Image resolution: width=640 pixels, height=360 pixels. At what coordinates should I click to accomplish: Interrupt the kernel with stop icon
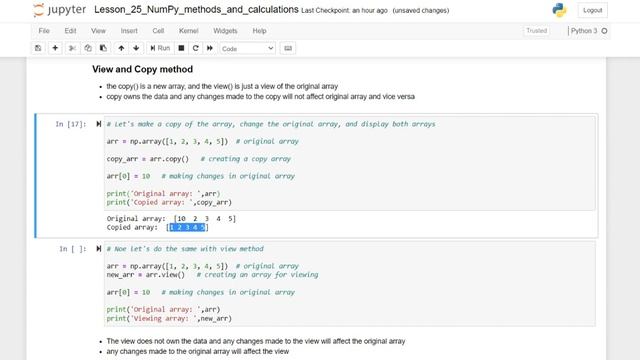[x=181, y=48]
